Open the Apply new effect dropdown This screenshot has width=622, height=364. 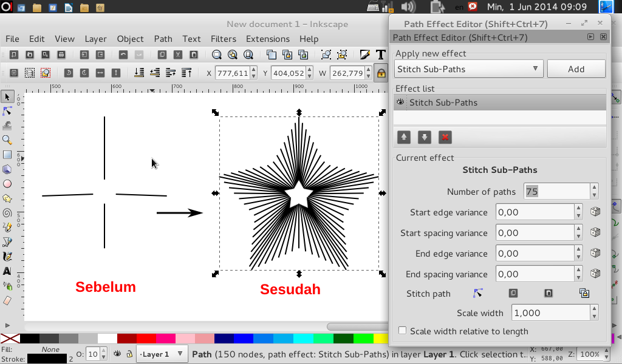click(x=468, y=69)
